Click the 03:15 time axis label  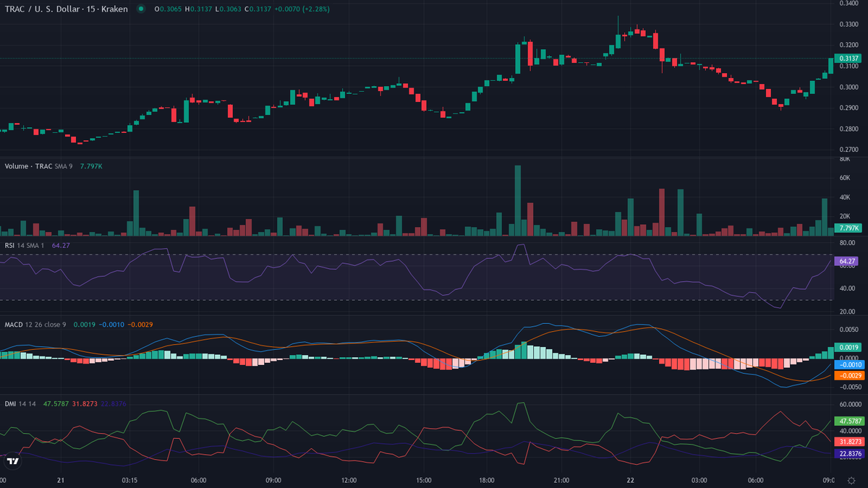coord(129,480)
